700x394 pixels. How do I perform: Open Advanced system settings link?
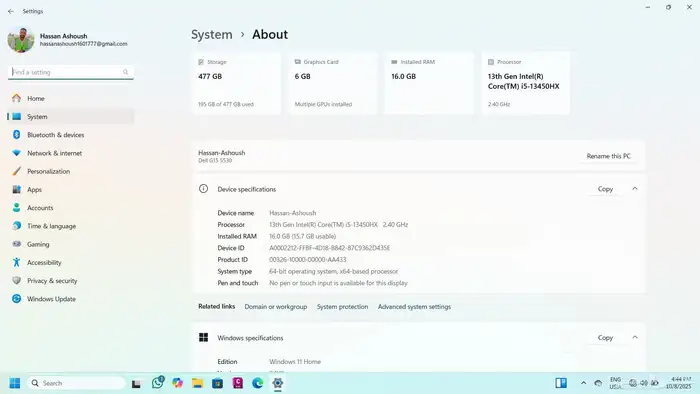414,307
